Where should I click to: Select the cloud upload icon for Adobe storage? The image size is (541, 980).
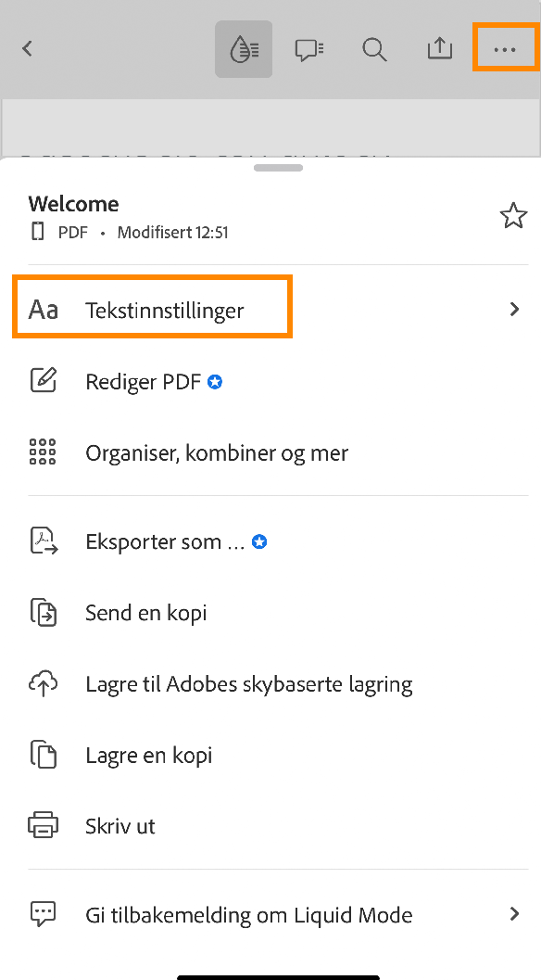coord(43,683)
